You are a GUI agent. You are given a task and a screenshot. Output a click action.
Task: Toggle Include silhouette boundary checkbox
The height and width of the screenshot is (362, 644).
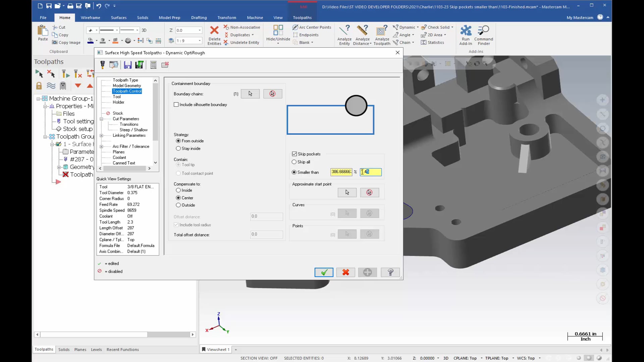pyautogui.click(x=176, y=104)
